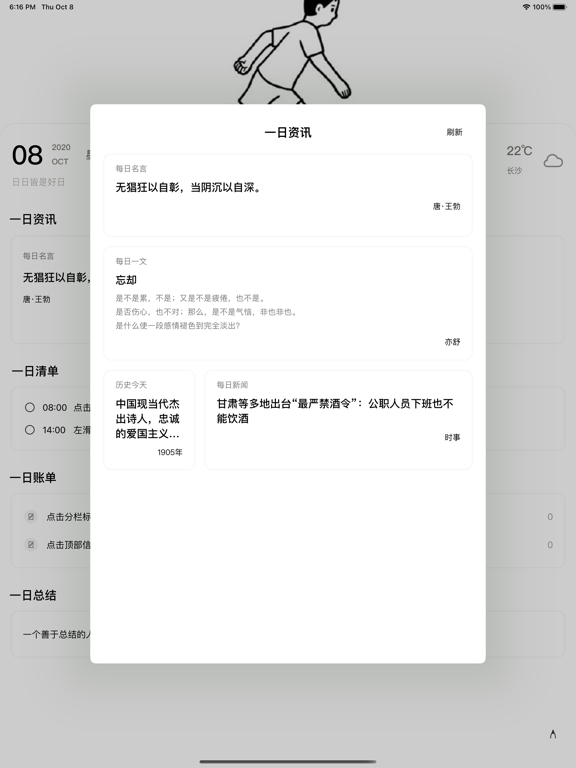Tap the 22°C temperature reading

point(519,151)
